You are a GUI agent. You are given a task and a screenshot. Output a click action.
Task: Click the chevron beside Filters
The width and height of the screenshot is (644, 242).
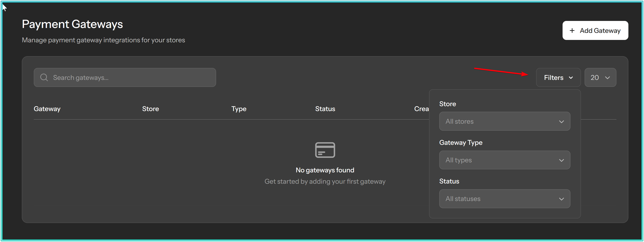pos(571,78)
